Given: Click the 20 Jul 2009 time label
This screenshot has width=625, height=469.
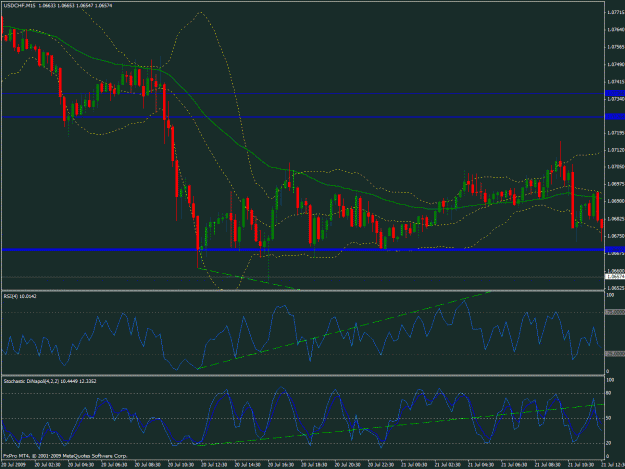Looking at the screenshot, I should click(x=14, y=465).
